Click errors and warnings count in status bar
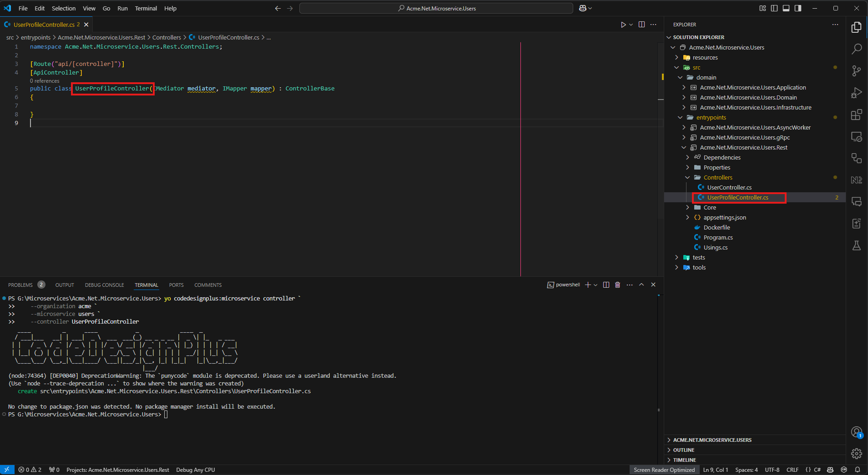 pos(30,470)
